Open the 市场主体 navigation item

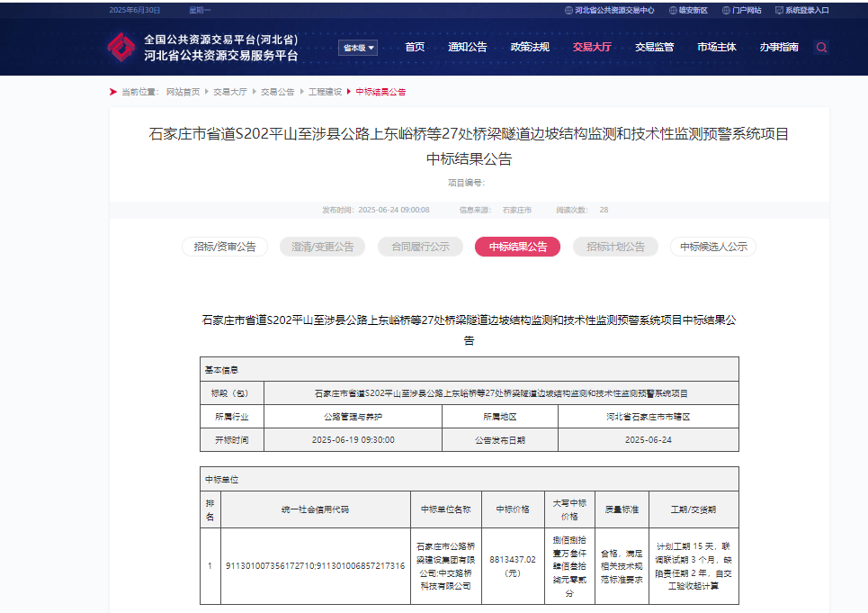(x=716, y=47)
